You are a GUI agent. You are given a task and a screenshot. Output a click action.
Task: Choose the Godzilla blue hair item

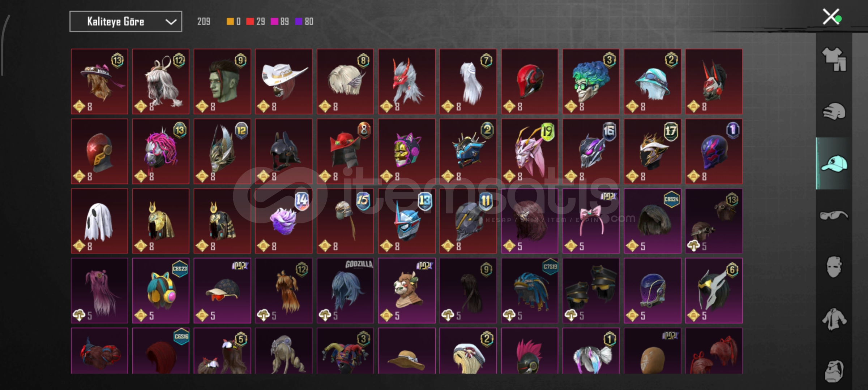[x=345, y=291]
